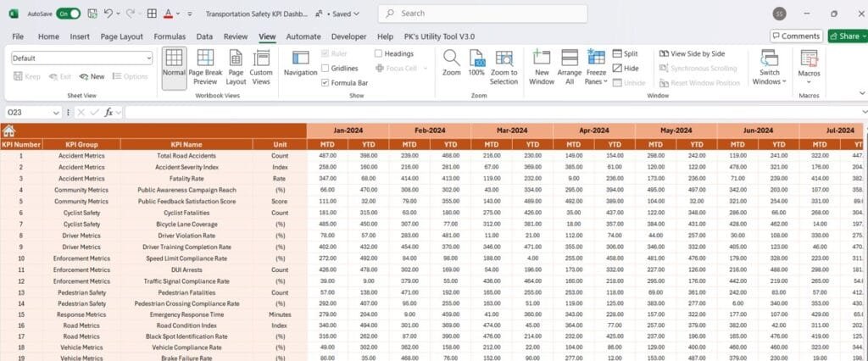Enable the Headings checkbox
The width and height of the screenshot is (868, 361).
(378, 53)
